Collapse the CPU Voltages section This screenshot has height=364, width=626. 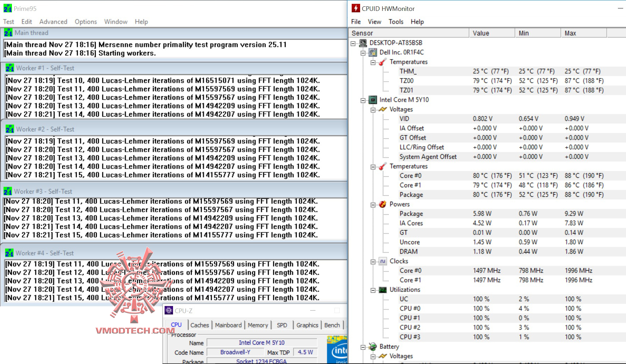click(x=373, y=110)
